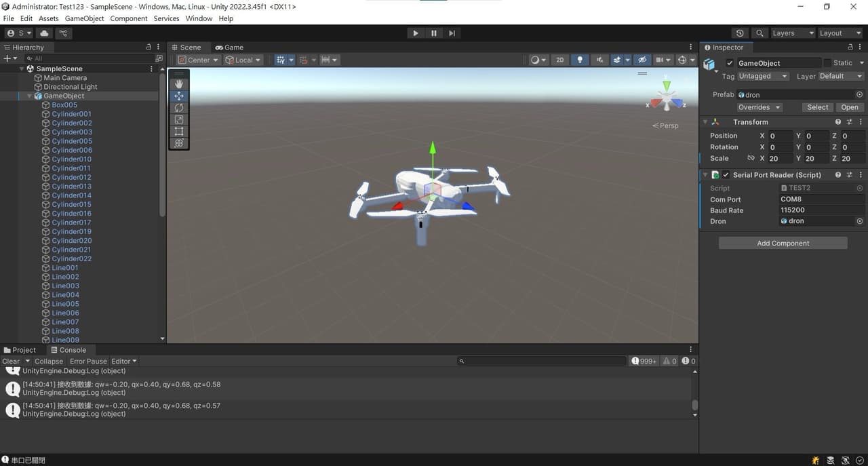Open the Tag Untagged dropdown
Screen dimensions: 868x466
pos(762,77)
